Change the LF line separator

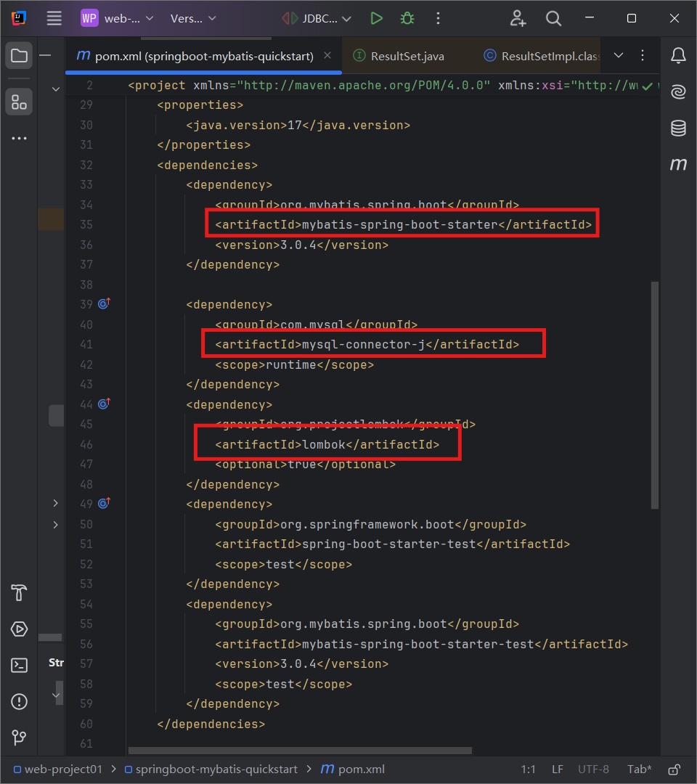click(558, 769)
